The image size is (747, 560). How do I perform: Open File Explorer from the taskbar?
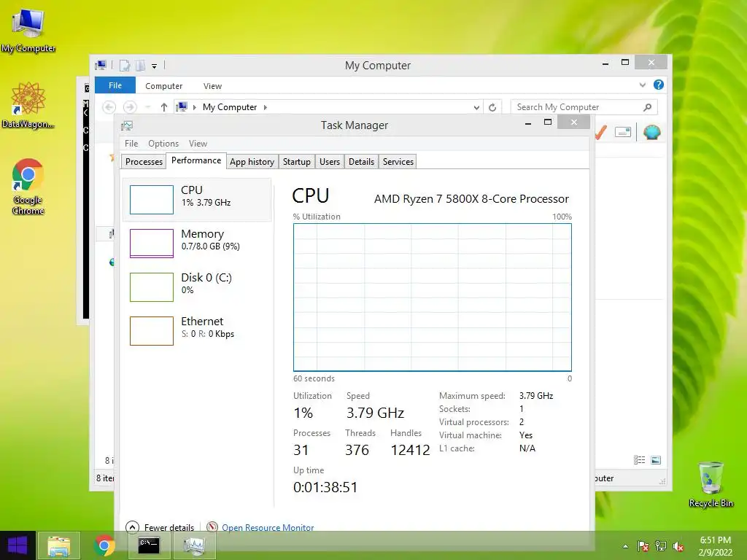point(58,545)
